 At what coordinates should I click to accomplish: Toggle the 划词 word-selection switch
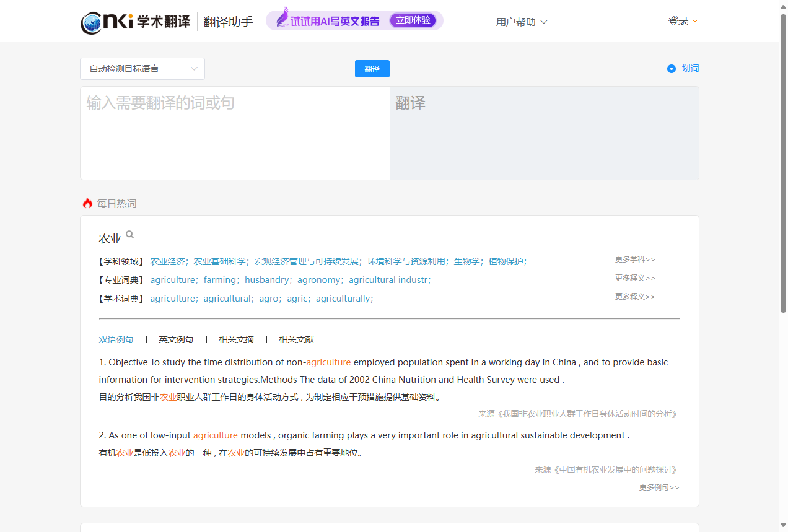[x=672, y=69]
